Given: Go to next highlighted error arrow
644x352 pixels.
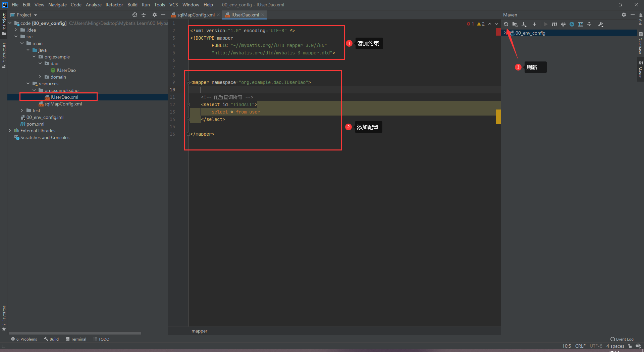Looking at the screenshot, I should [x=497, y=24].
